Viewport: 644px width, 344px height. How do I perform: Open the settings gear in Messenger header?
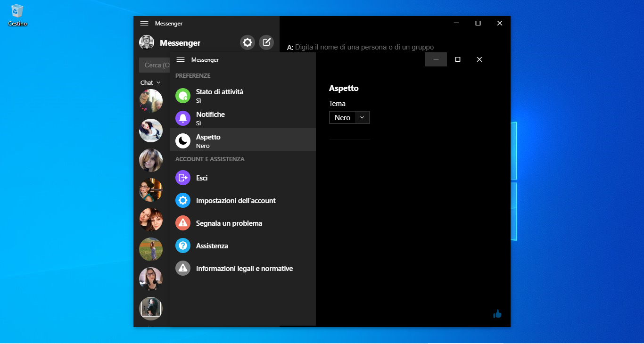[x=248, y=42]
